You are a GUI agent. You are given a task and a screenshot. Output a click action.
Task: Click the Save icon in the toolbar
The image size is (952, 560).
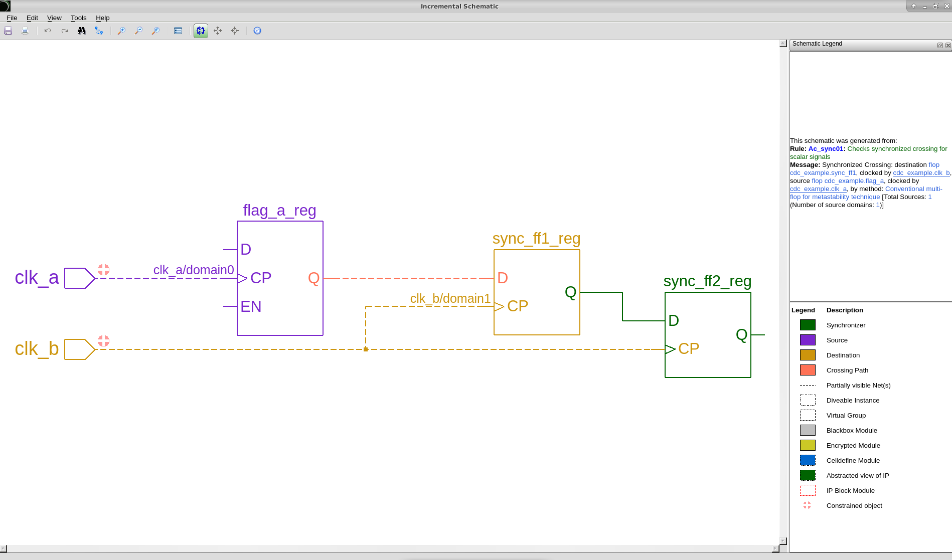8,31
